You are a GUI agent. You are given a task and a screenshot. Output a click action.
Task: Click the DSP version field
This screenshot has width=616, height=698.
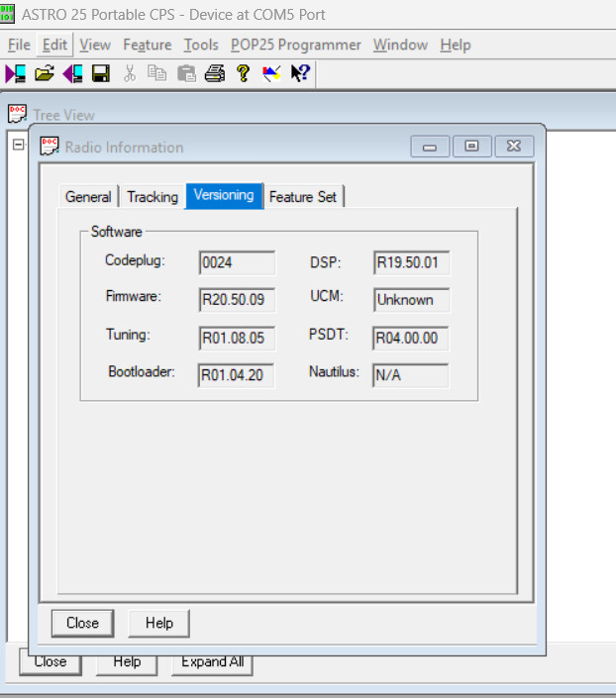[x=411, y=263]
